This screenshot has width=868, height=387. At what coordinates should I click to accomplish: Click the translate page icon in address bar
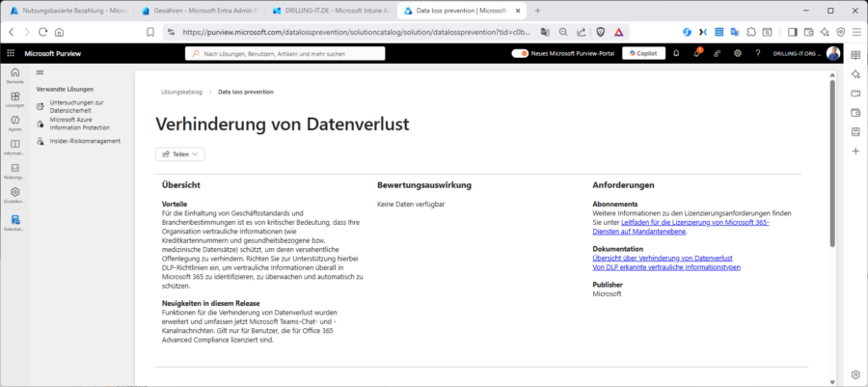tap(545, 32)
